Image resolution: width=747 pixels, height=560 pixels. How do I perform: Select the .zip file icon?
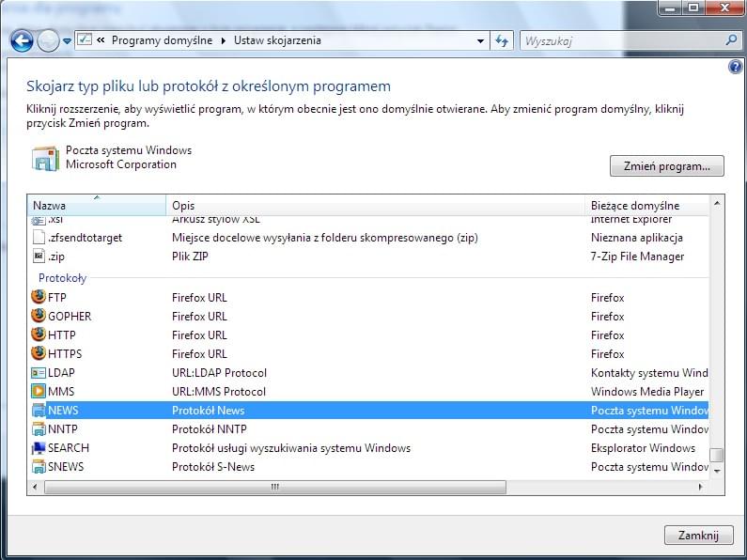click(39, 257)
